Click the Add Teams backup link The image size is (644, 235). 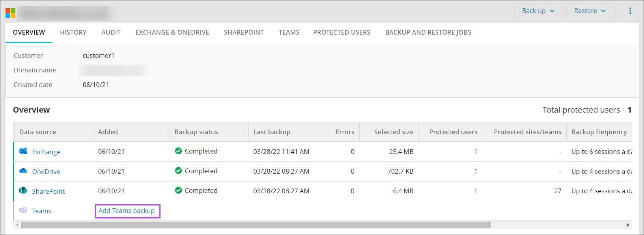(127, 211)
